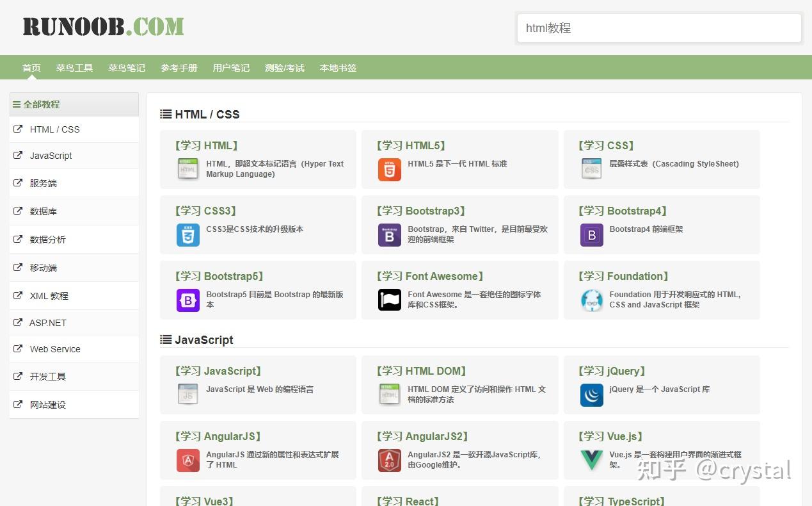Viewport: 812px width, 506px height.
Task: Open the 【学习 HTML】 tutorial link
Action: 206,145
